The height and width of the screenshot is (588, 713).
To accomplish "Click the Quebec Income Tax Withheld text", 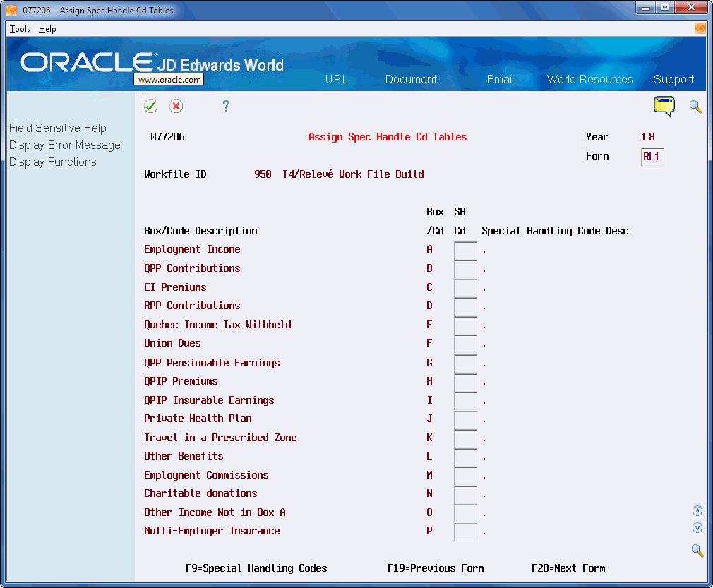I will click(x=217, y=325).
